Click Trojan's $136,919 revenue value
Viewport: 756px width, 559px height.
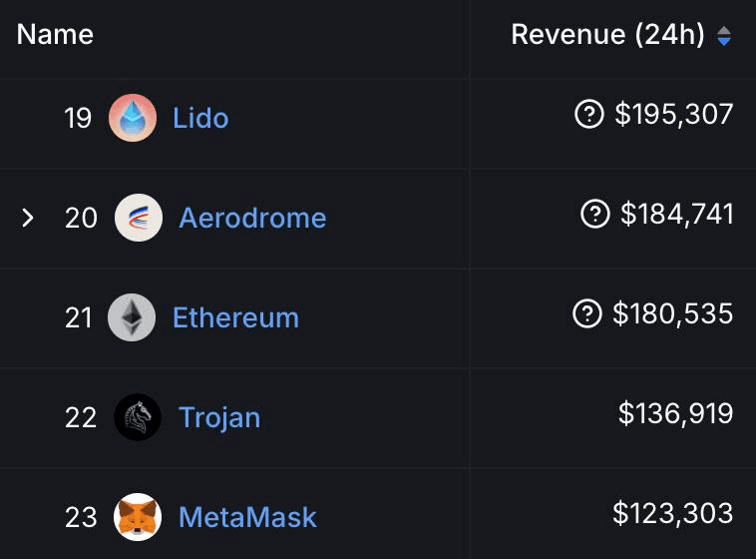click(675, 414)
